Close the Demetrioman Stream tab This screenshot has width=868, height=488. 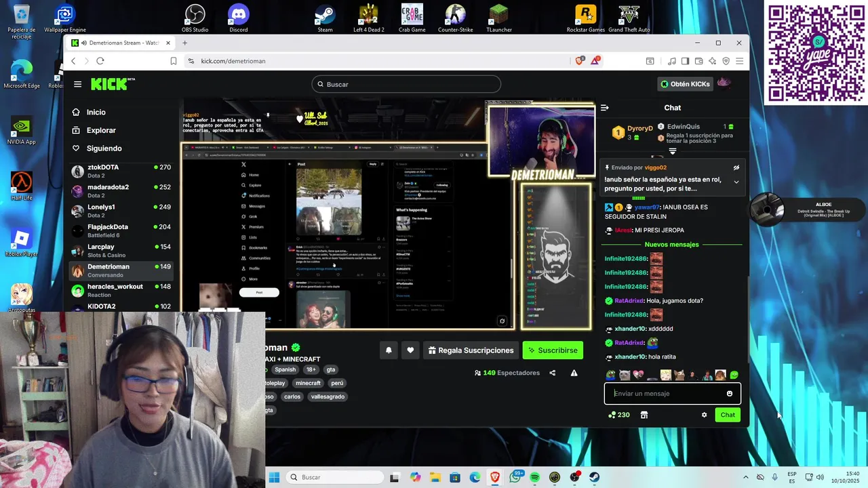coord(168,43)
